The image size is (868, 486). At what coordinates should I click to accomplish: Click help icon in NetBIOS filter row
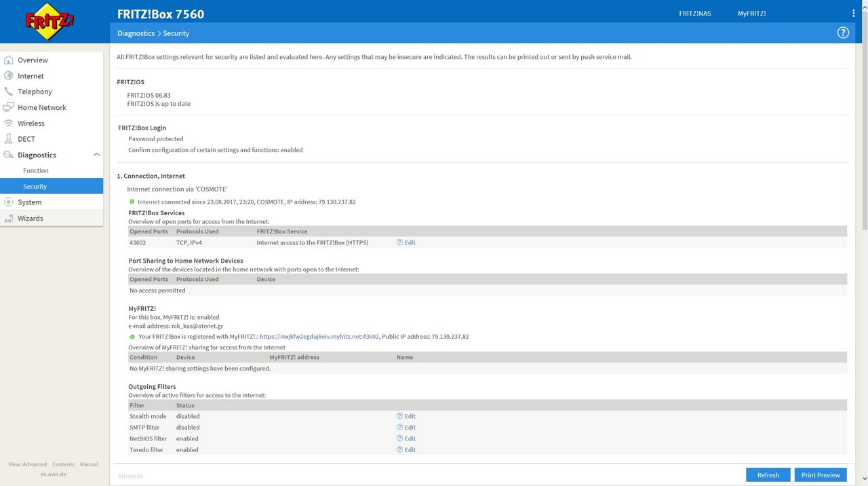pyautogui.click(x=400, y=438)
